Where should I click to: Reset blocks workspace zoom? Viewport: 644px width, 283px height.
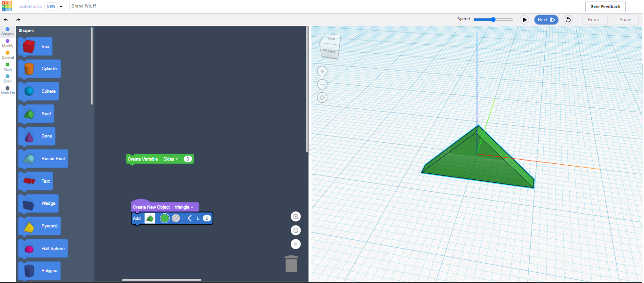pos(296,244)
